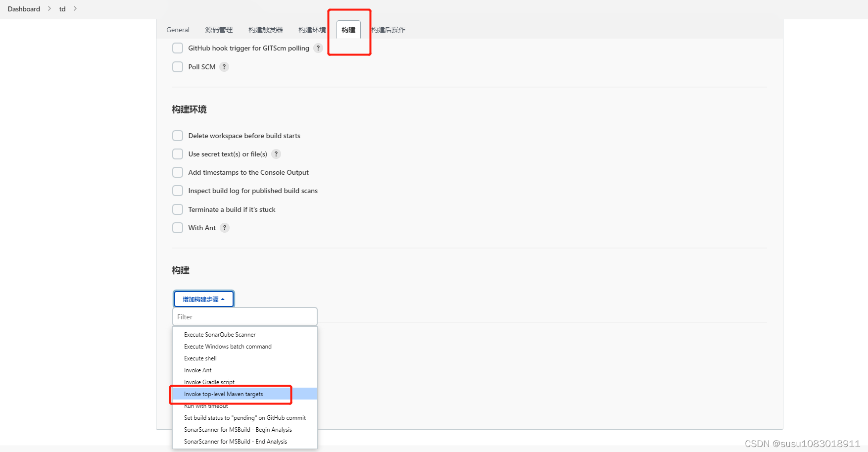The height and width of the screenshot is (452, 868).
Task: Collapse the 增加构建步骤 dropdown
Action: [203, 299]
